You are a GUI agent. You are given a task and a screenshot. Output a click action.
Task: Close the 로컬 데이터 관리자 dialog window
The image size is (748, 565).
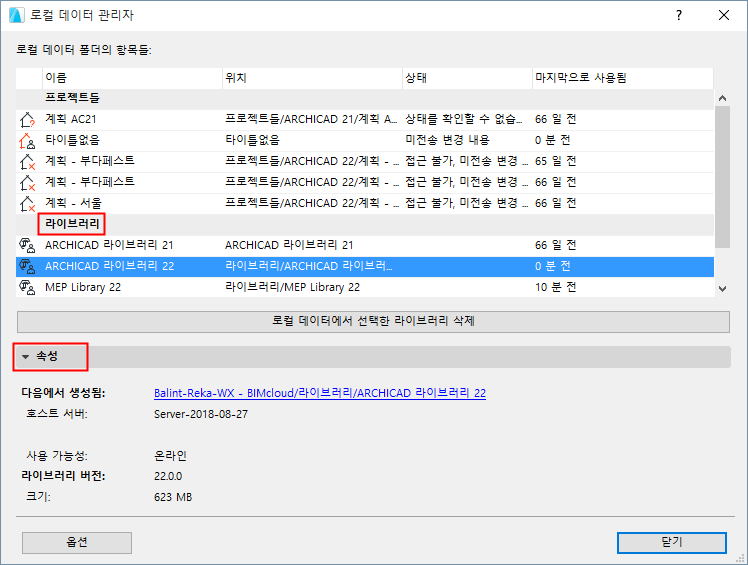point(724,15)
